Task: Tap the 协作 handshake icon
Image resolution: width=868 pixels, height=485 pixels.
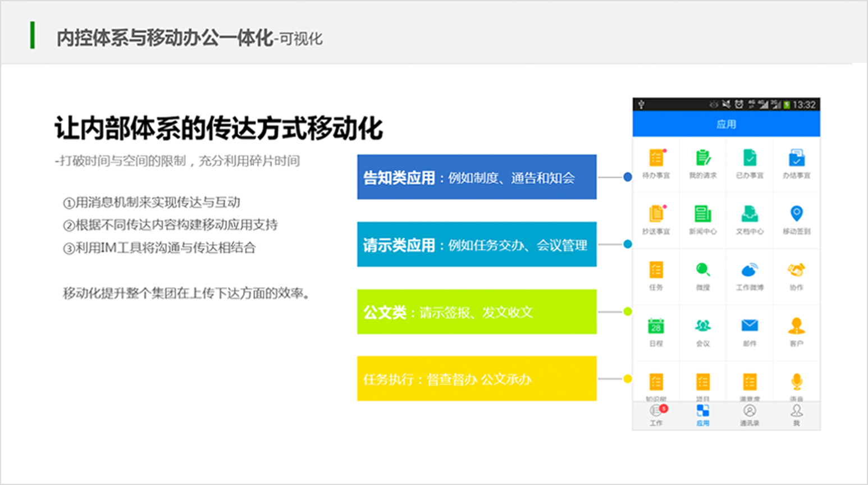Action: point(796,271)
